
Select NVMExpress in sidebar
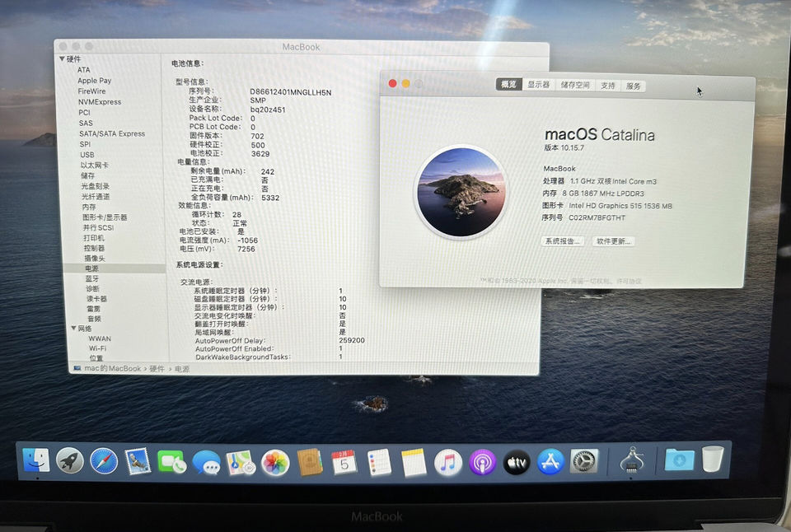[100, 102]
